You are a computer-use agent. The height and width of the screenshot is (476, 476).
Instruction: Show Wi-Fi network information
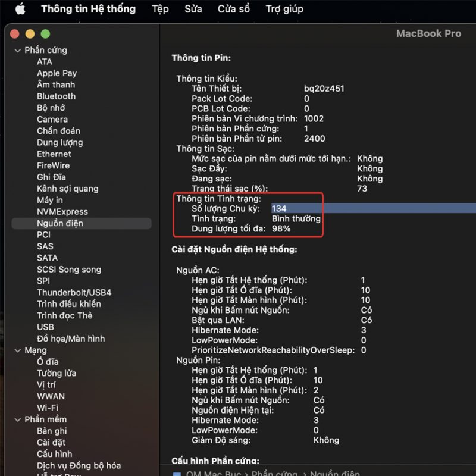pos(47,408)
